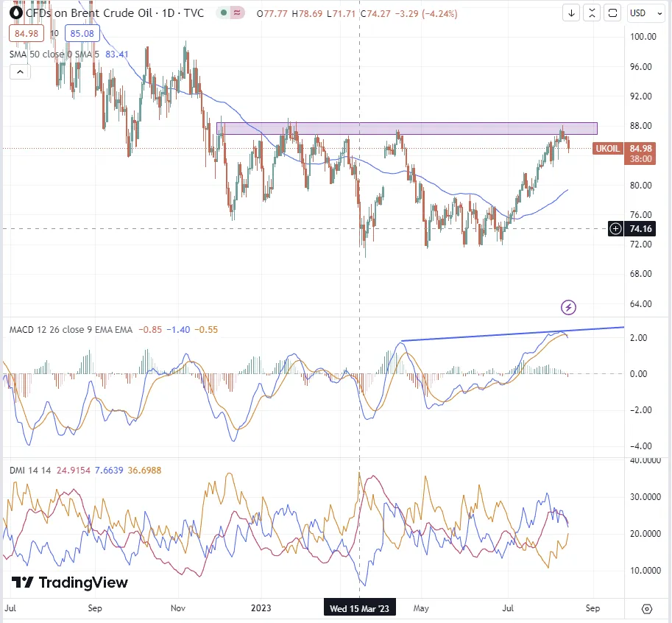This screenshot has height=623, width=672.
Task: Click the May time axis label
Action: click(421, 608)
